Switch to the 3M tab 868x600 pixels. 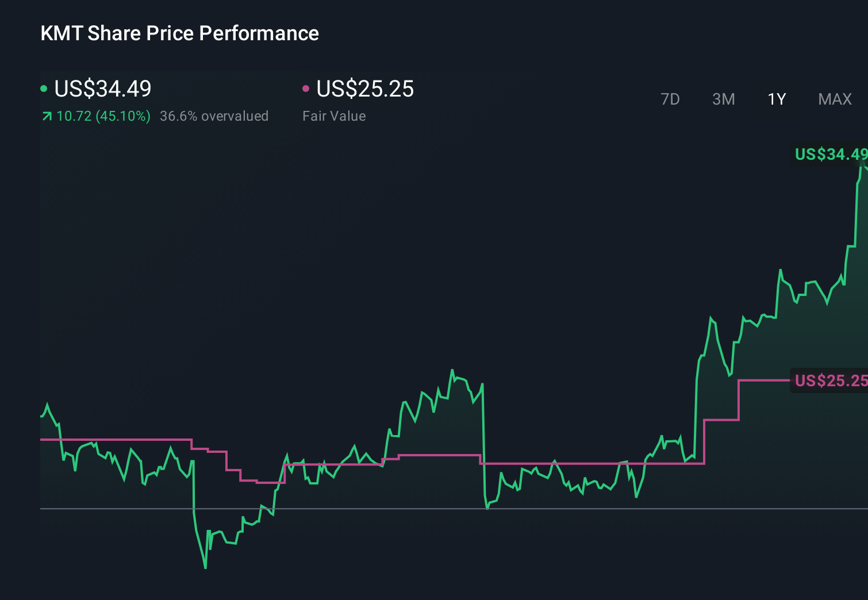(x=723, y=99)
